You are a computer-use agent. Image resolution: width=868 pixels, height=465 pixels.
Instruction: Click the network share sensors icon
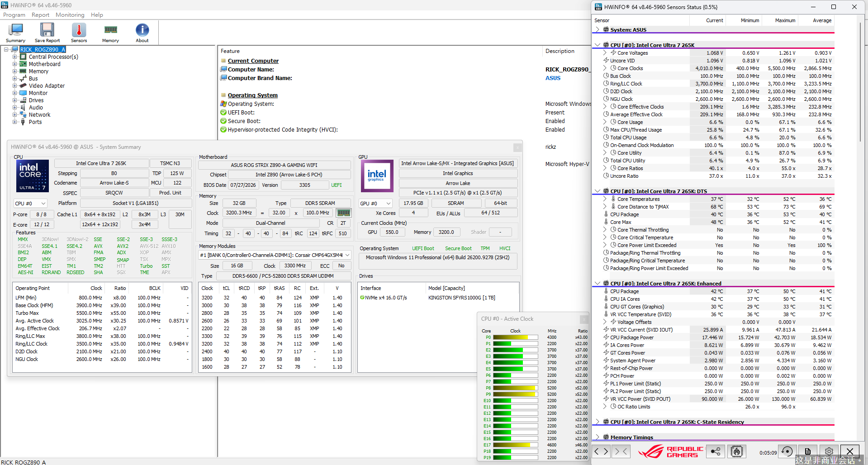click(x=716, y=451)
